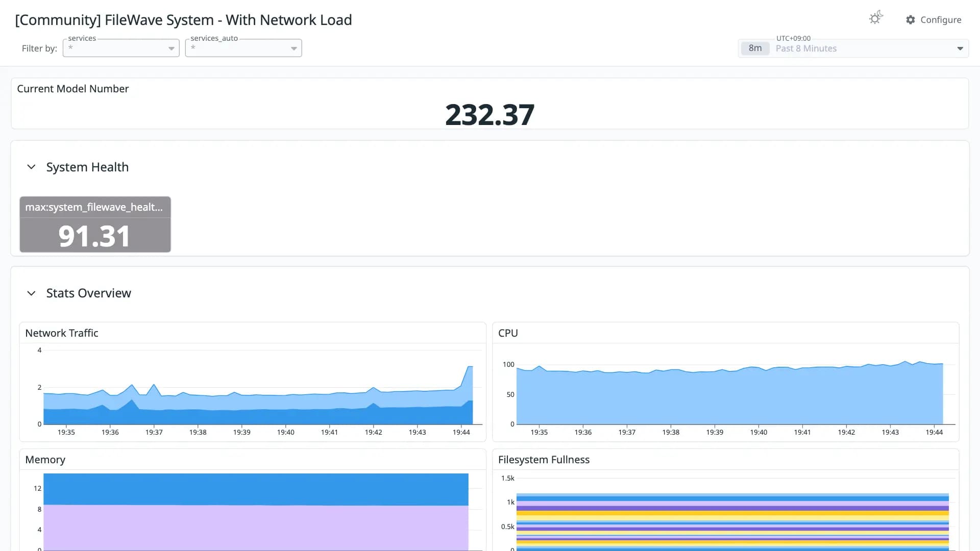This screenshot has height=551, width=980.
Task: Open the Past 8 Minutes time range dropdown
Action: tap(853, 48)
